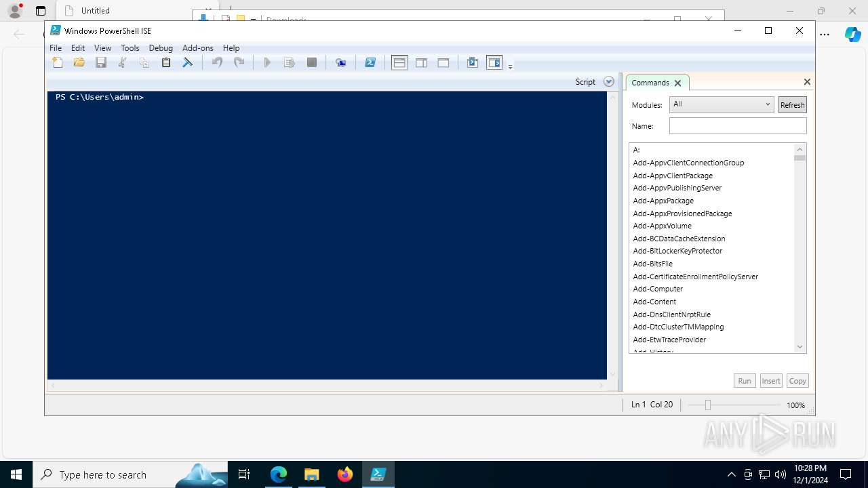Open the View menu

point(102,48)
